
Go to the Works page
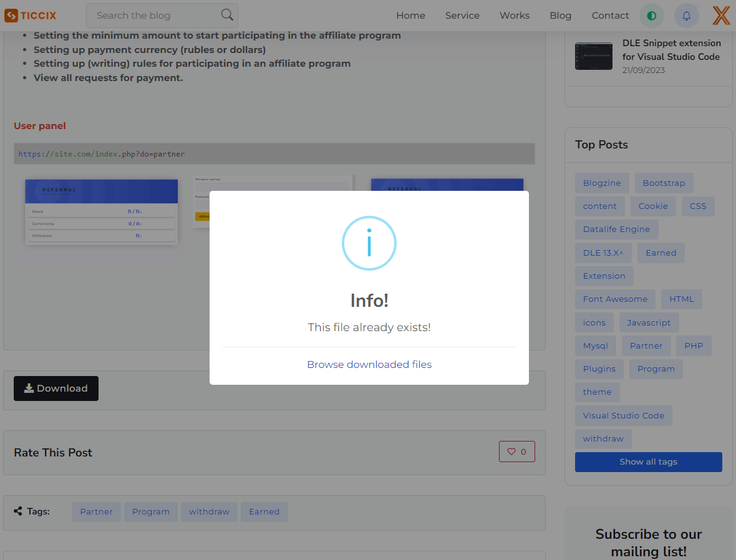(x=515, y=16)
